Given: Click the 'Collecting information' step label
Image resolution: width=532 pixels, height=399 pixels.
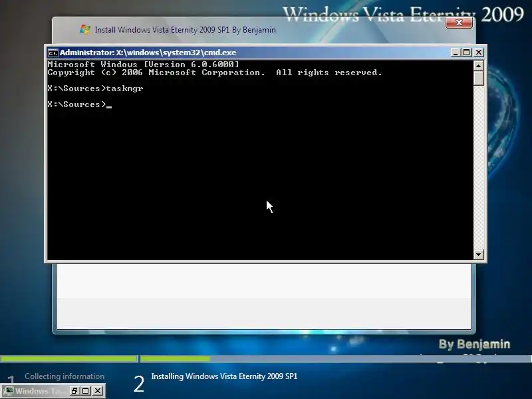Looking at the screenshot, I should 65,376.
